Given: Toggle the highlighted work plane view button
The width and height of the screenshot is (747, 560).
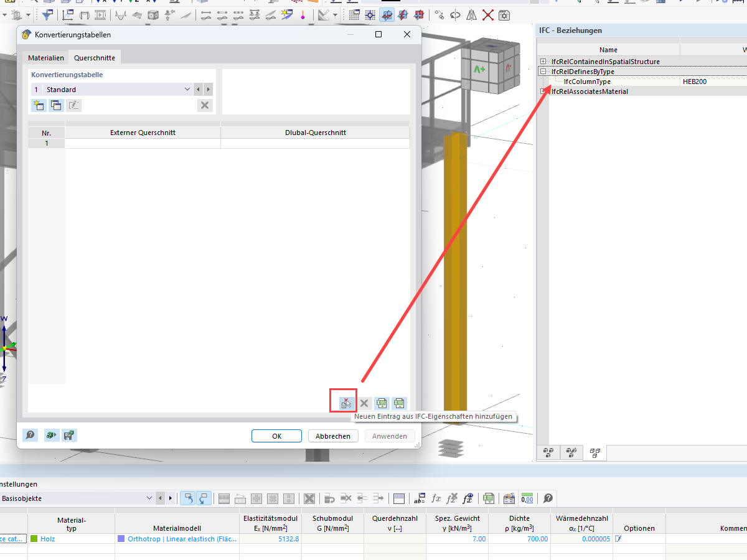Looking at the screenshot, I should coord(387,15).
